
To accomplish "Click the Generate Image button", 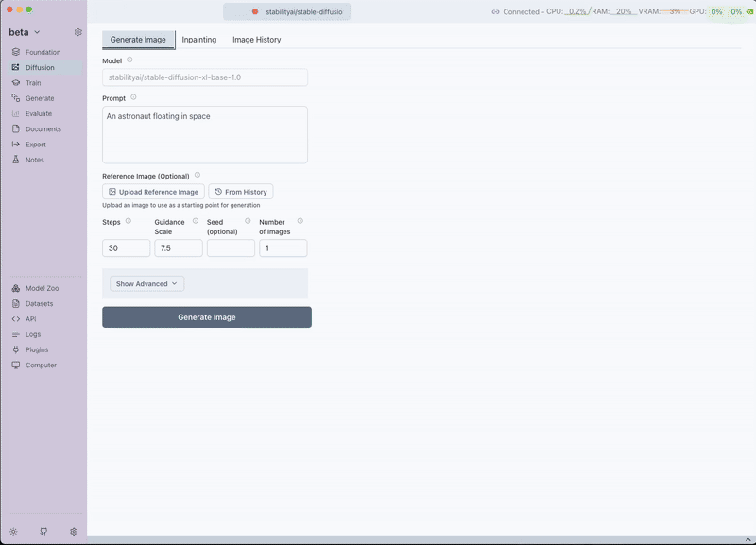I will coord(206,317).
